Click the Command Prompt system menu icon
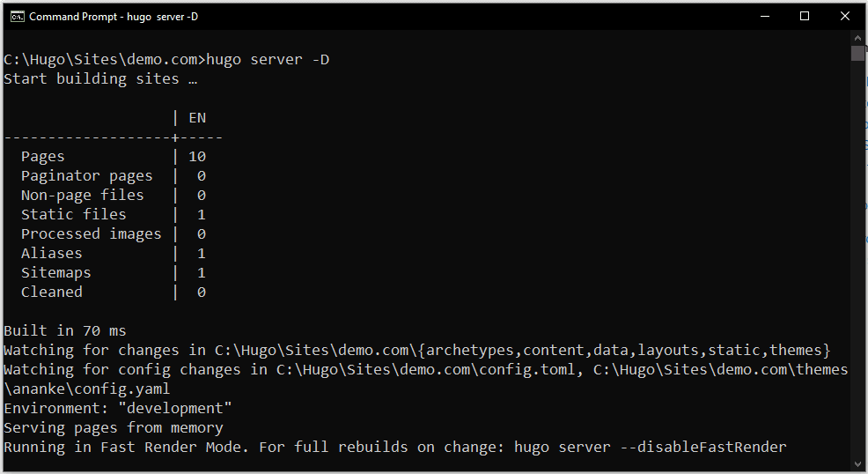868x474 pixels. [16, 16]
